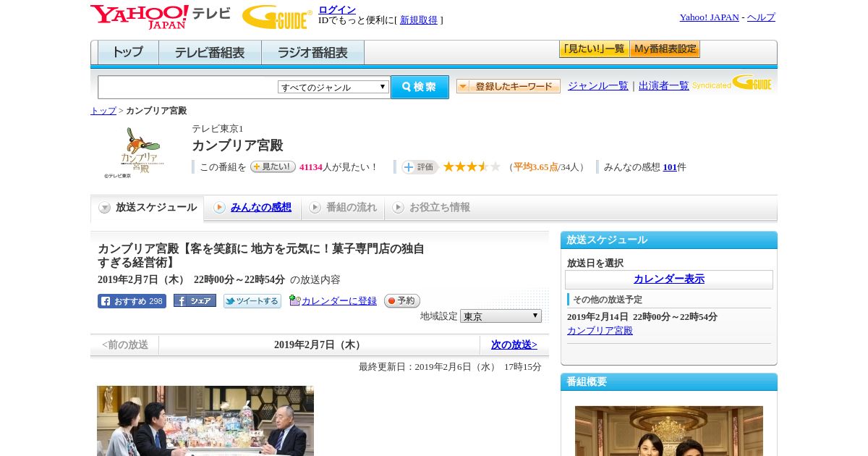This screenshot has height=456, width=868.
Task: Click the star rating display
Action: click(x=472, y=166)
